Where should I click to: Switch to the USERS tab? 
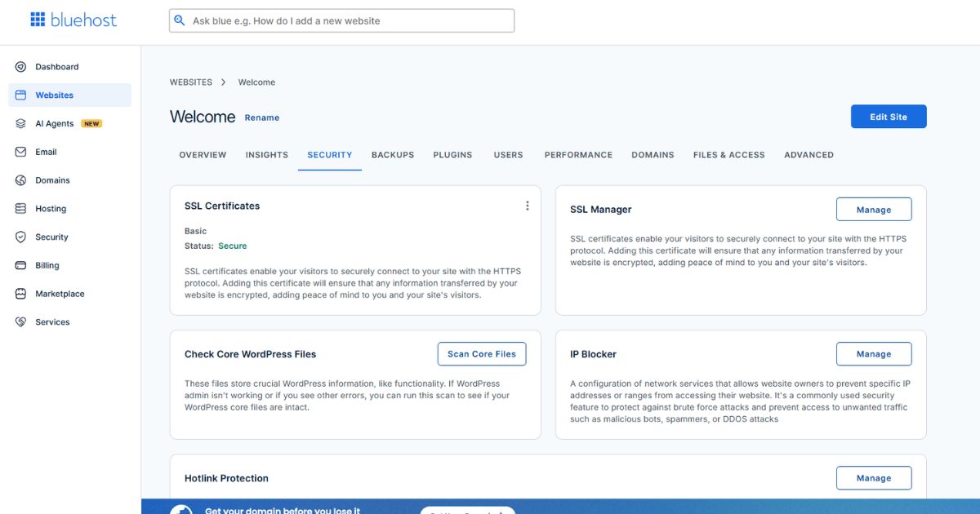point(508,155)
